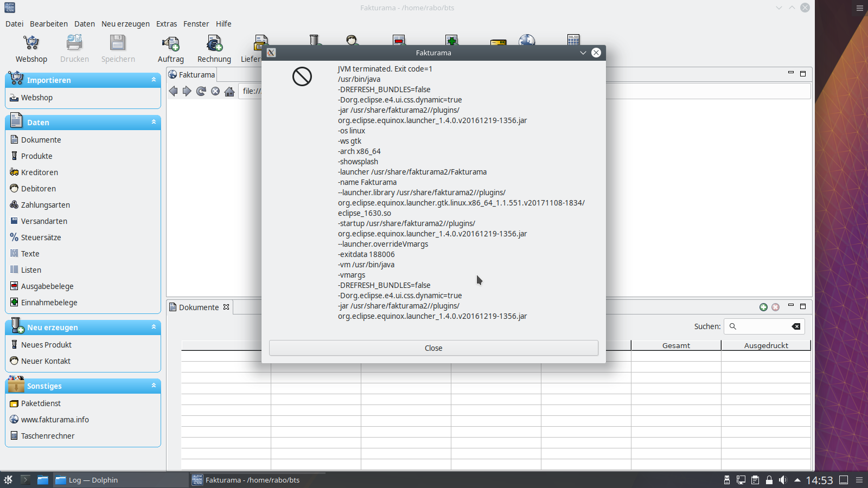
Task: Focus the Suchen search input field
Action: pyautogui.click(x=764, y=326)
